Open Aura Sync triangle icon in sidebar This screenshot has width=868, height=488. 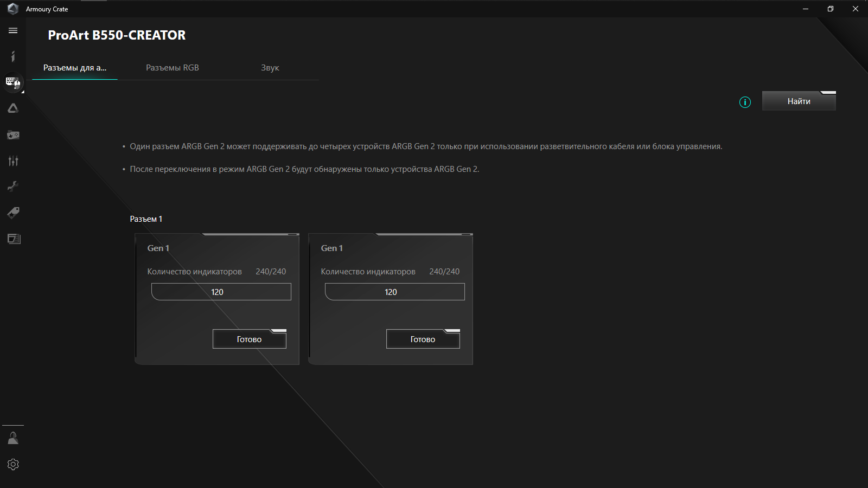coord(13,108)
